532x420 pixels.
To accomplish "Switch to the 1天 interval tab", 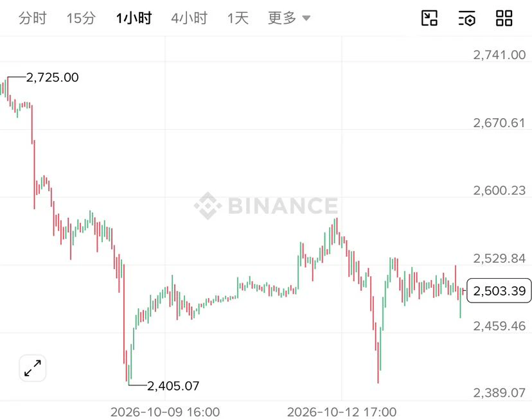I will (x=238, y=18).
